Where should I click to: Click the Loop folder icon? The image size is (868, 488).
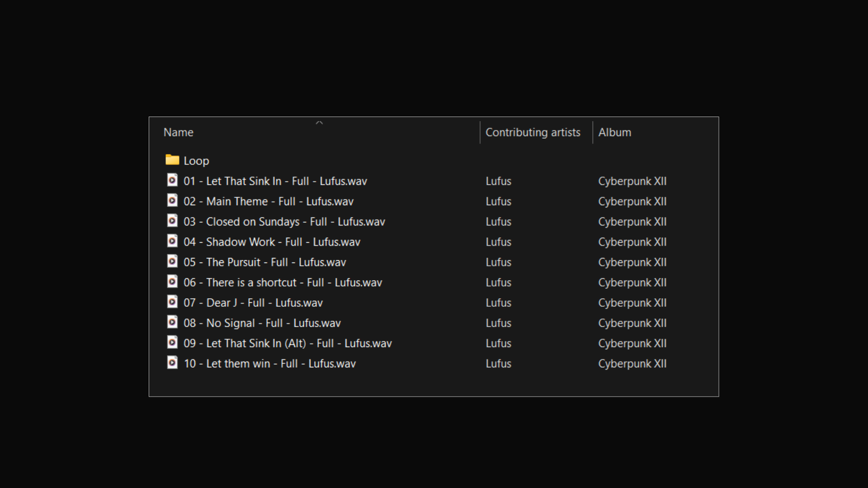click(x=172, y=160)
